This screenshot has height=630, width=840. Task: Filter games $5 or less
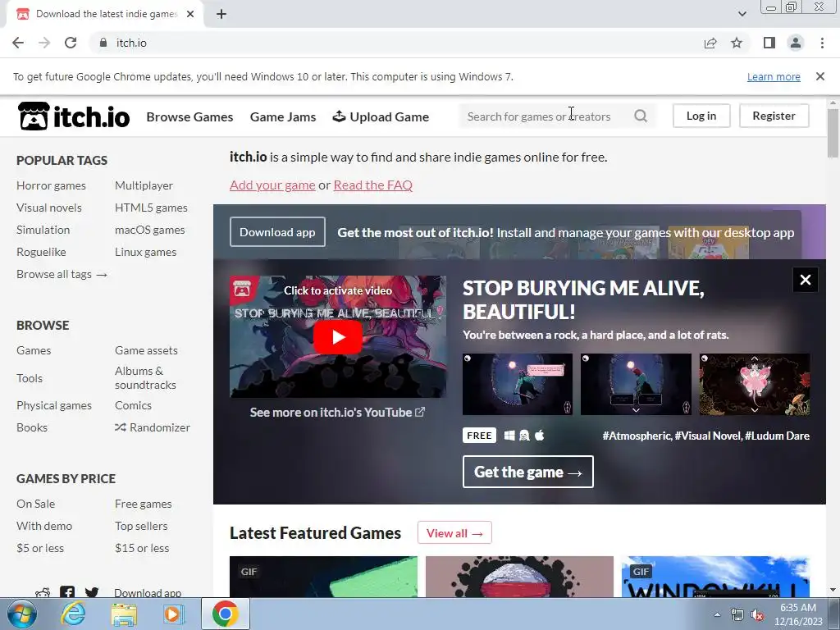click(40, 548)
